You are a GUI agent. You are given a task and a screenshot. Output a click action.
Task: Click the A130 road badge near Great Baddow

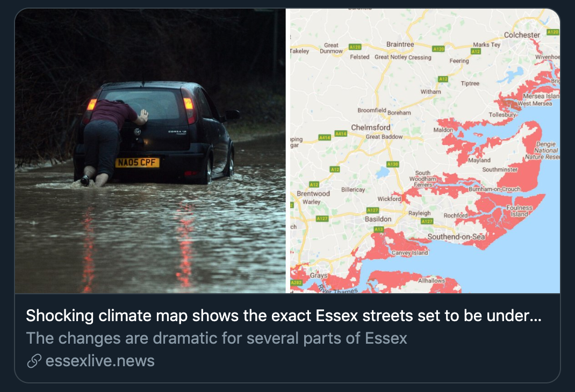[x=393, y=163]
